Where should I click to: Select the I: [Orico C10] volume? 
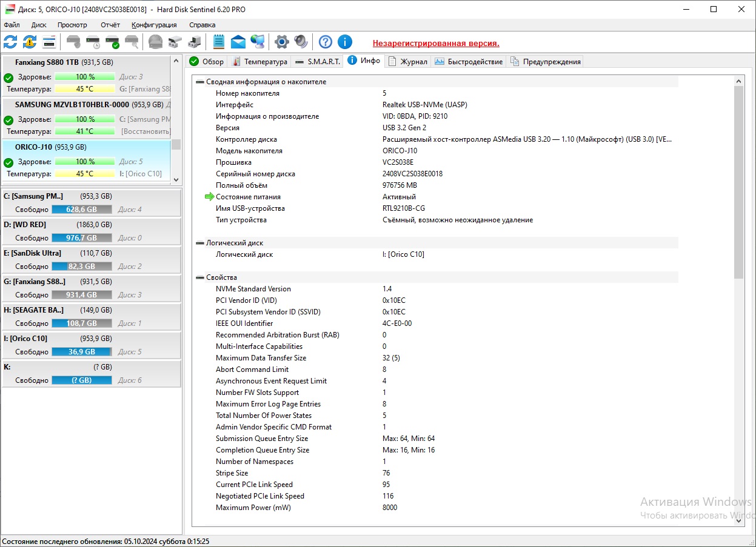coord(92,345)
